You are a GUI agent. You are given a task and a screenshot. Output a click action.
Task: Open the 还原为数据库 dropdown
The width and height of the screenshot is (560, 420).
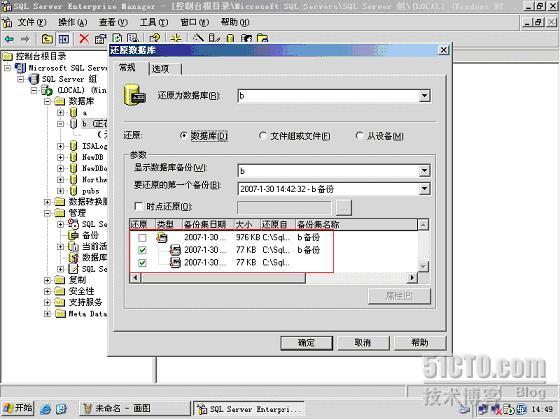(424, 96)
